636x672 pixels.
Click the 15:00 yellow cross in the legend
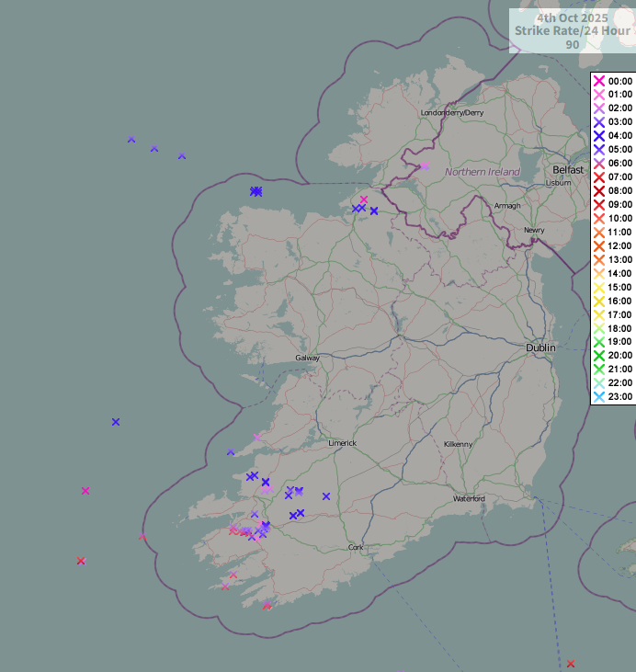(x=599, y=287)
